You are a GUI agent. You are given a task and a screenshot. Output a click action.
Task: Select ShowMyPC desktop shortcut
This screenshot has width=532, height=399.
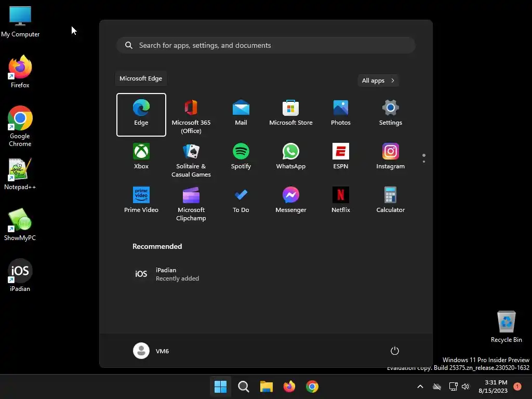20,224
